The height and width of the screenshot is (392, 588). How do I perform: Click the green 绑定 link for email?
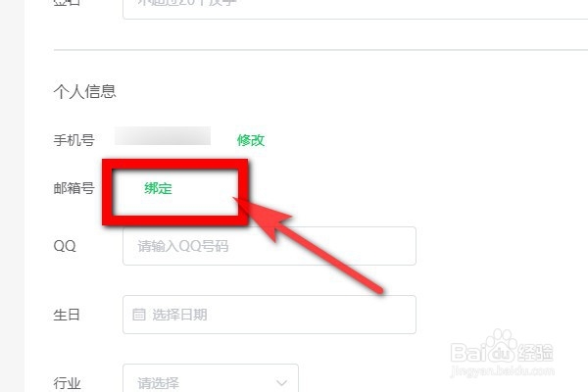(x=158, y=188)
